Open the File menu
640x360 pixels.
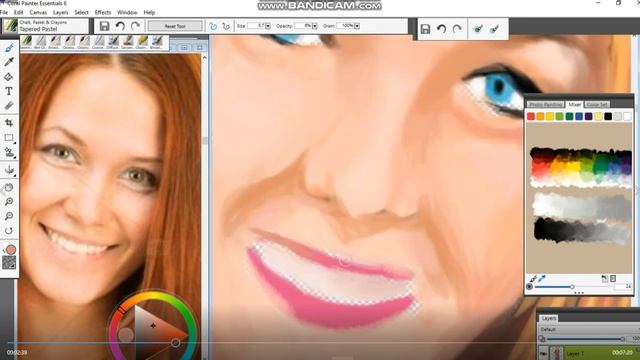(x=4, y=13)
